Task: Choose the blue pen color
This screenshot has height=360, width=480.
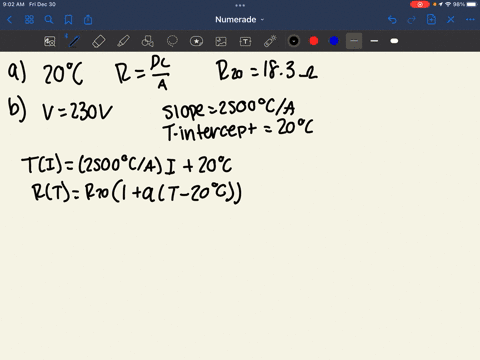Action: point(334,41)
